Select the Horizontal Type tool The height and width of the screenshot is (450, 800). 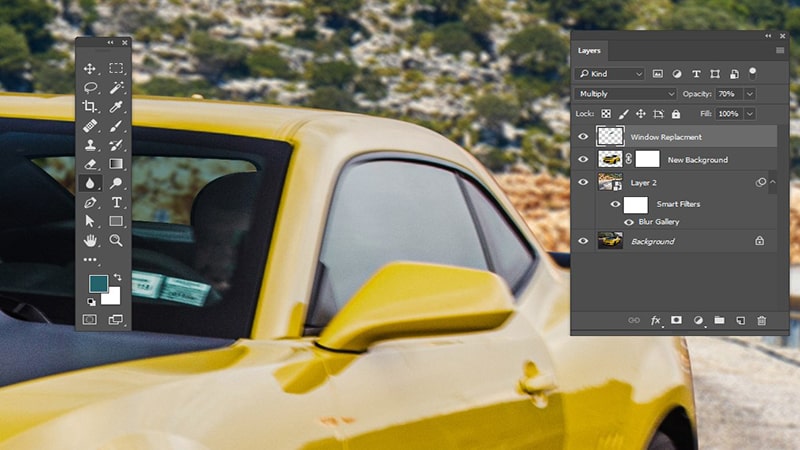[116, 203]
